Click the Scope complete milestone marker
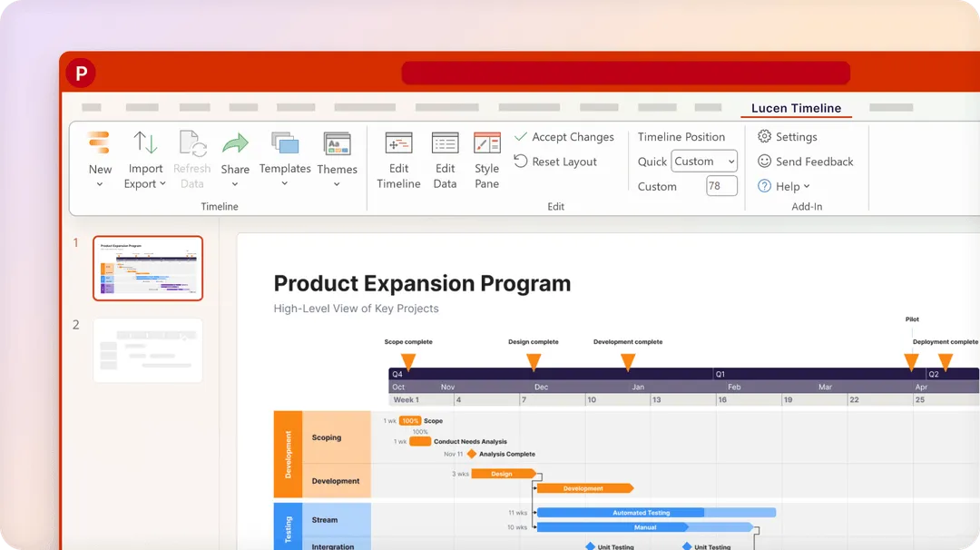The height and width of the screenshot is (550, 980). tap(408, 362)
